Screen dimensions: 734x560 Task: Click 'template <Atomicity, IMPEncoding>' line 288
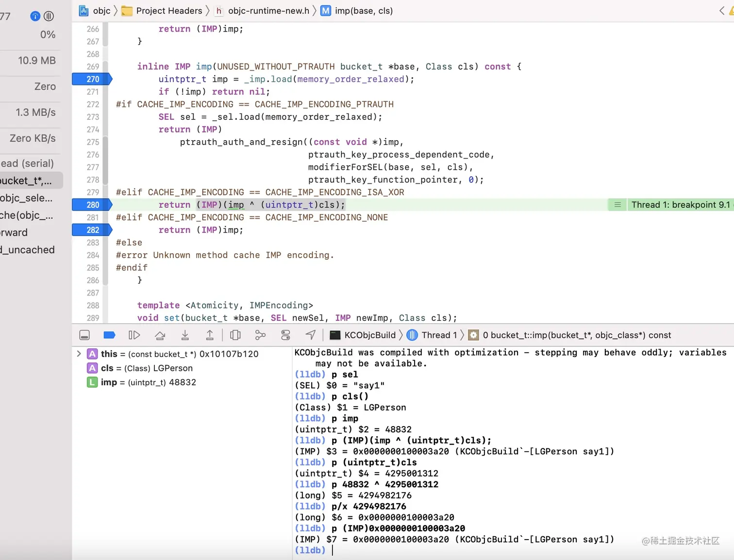[x=225, y=305]
